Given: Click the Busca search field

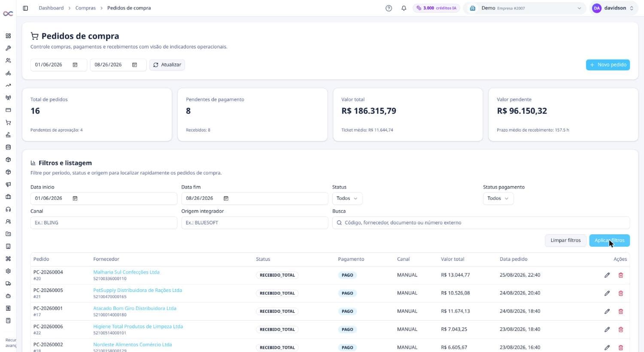Looking at the screenshot, I should point(481,223).
